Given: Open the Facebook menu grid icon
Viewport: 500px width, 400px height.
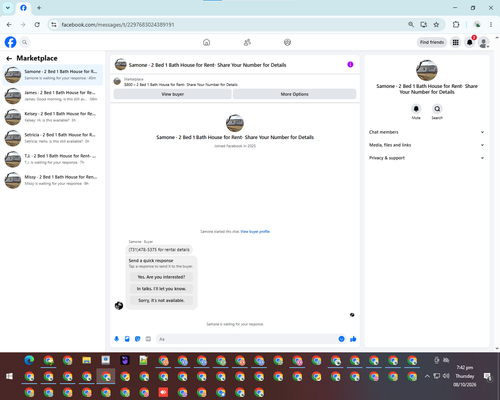Looking at the screenshot, I should [x=455, y=42].
